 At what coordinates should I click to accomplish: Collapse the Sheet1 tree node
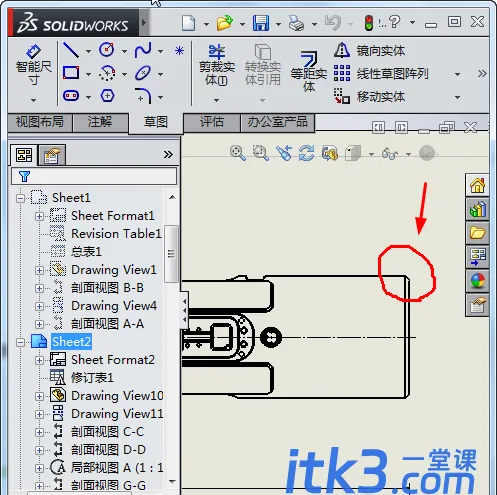[21, 198]
